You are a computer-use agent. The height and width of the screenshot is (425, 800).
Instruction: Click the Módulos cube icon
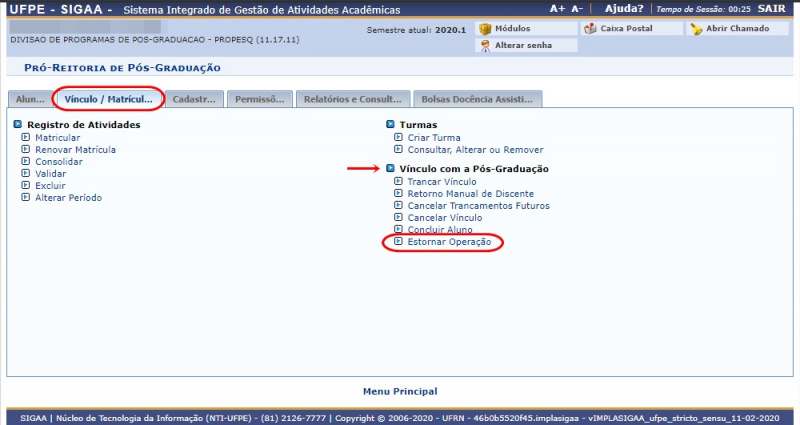(485, 29)
